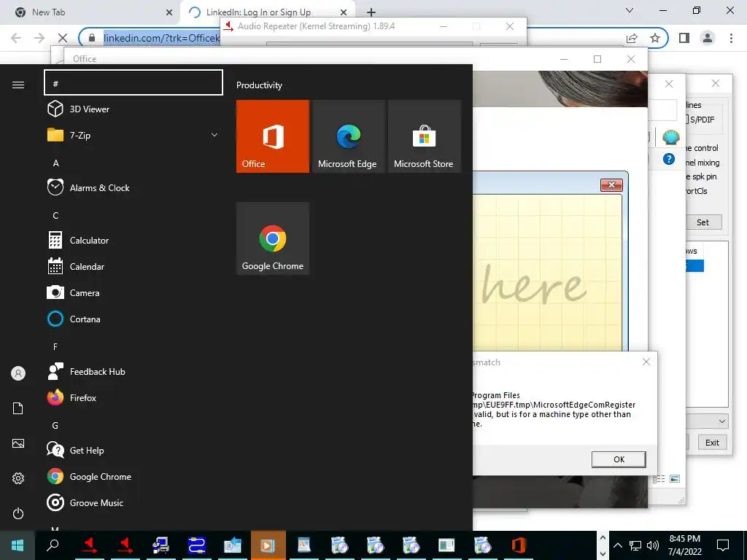Screen dimensions: 747x560
Task: Open 3D Viewer from the app list
Action: click(133, 109)
